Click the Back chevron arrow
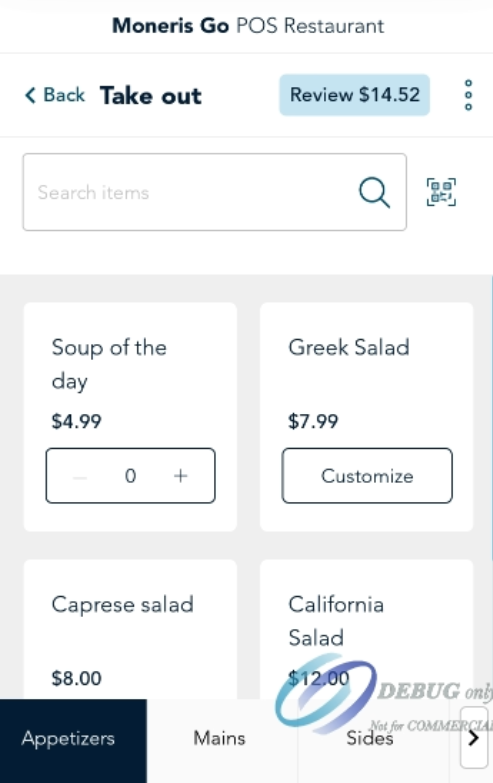 point(30,95)
